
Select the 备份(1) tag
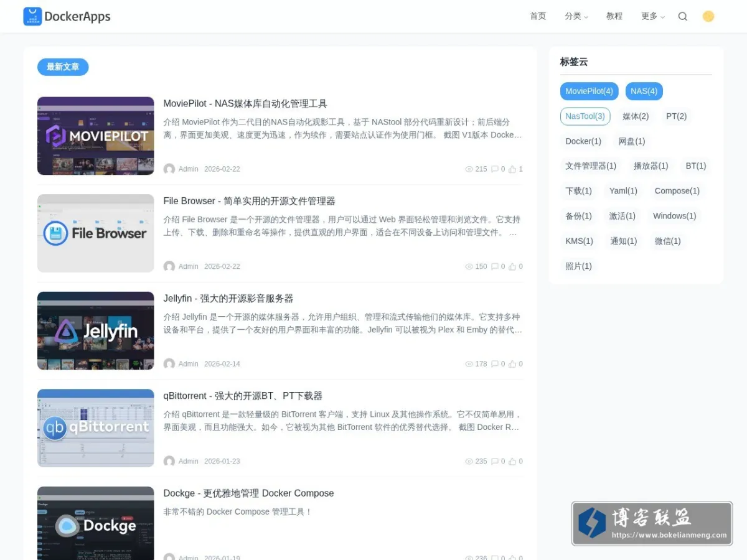pyautogui.click(x=578, y=216)
